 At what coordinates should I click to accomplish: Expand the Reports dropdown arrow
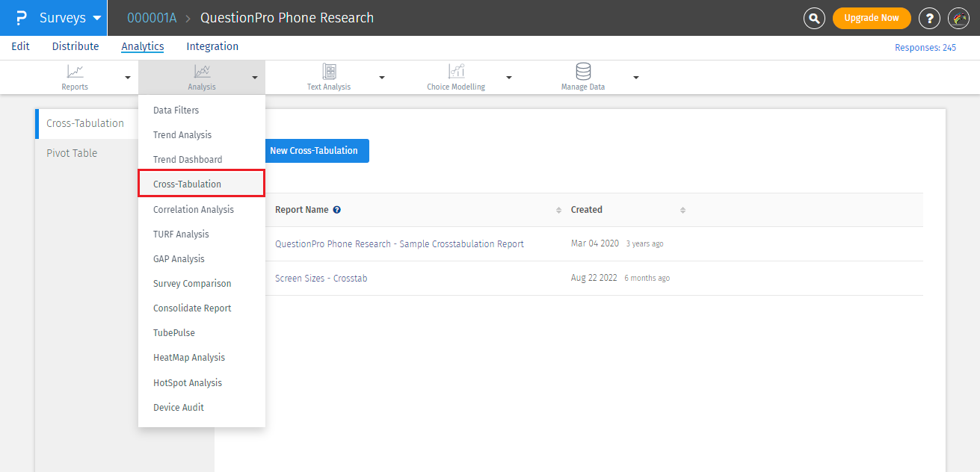tap(128, 78)
